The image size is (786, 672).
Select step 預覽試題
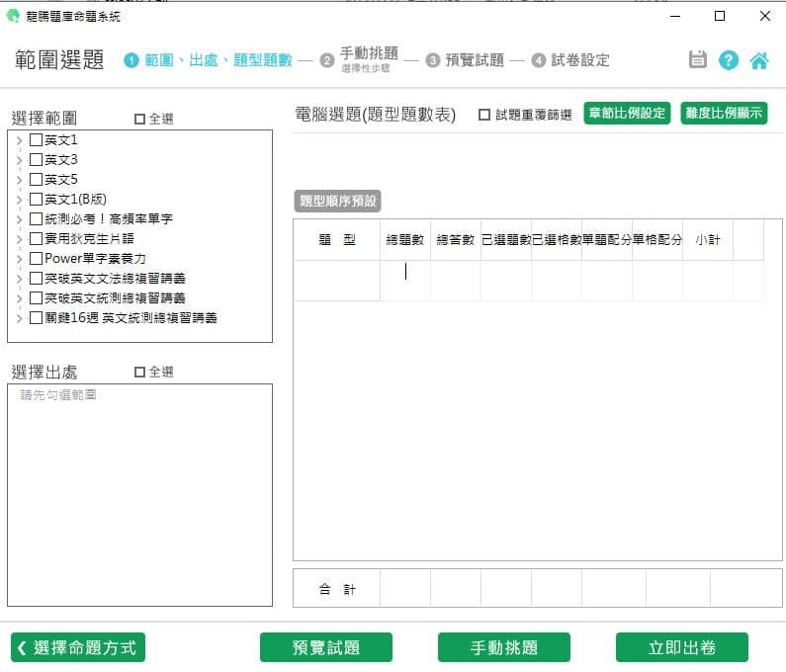click(475, 60)
